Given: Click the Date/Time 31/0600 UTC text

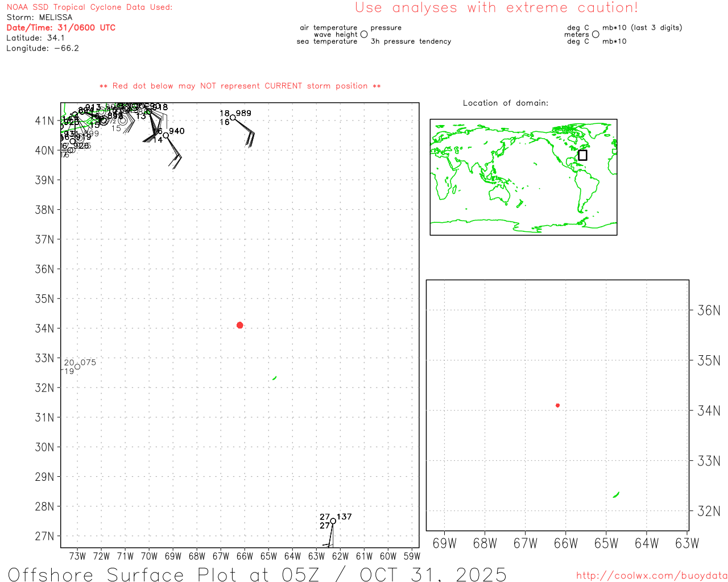Looking at the screenshot, I should point(61,27).
